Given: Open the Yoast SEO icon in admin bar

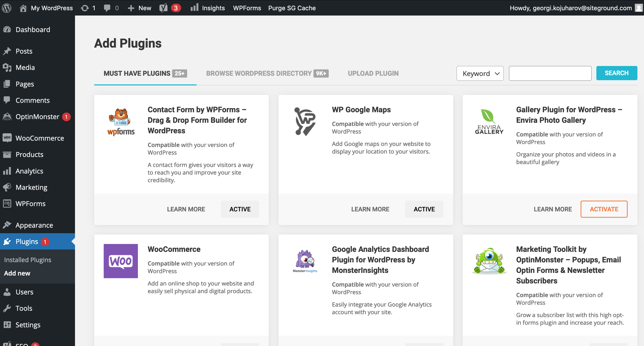Looking at the screenshot, I should pos(163,8).
